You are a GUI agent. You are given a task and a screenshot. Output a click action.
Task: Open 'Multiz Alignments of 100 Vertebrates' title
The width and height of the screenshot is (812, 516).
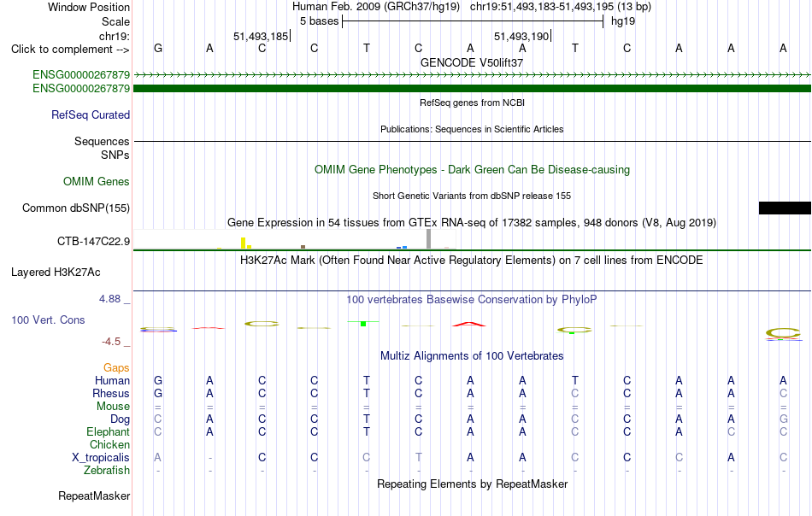[472, 356]
